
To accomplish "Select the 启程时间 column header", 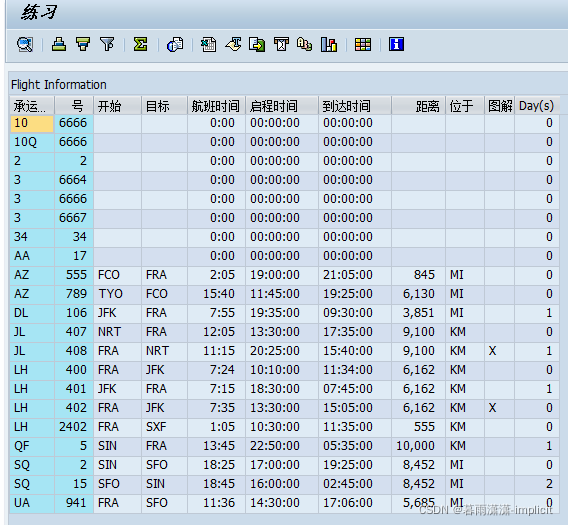I will tap(282, 106).
